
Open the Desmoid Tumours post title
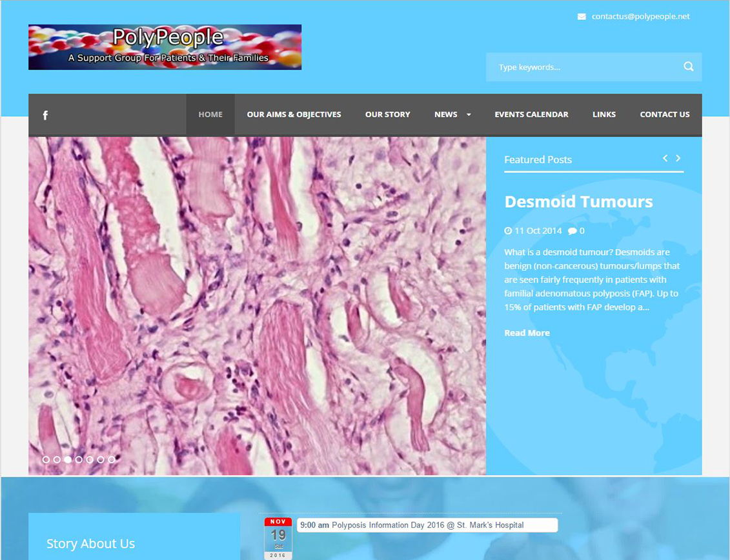(x=579, y=201)
